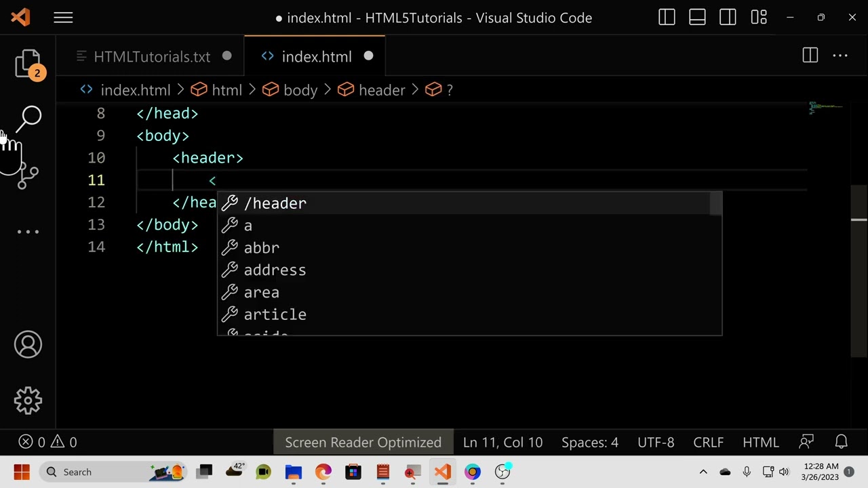
Task: Toggle the secondary side bar layout icon
Action: coord(728,18)
